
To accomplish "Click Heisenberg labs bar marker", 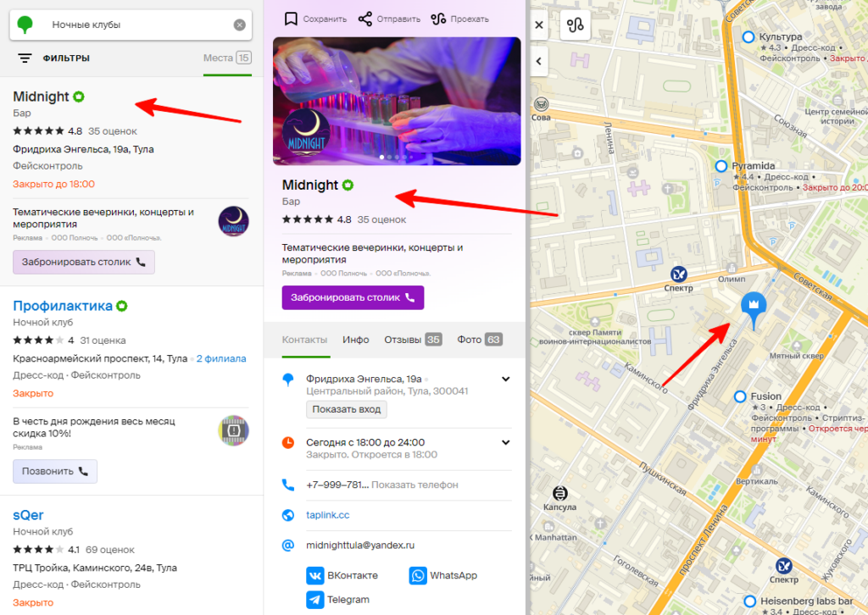I will [x=749, y=601].
